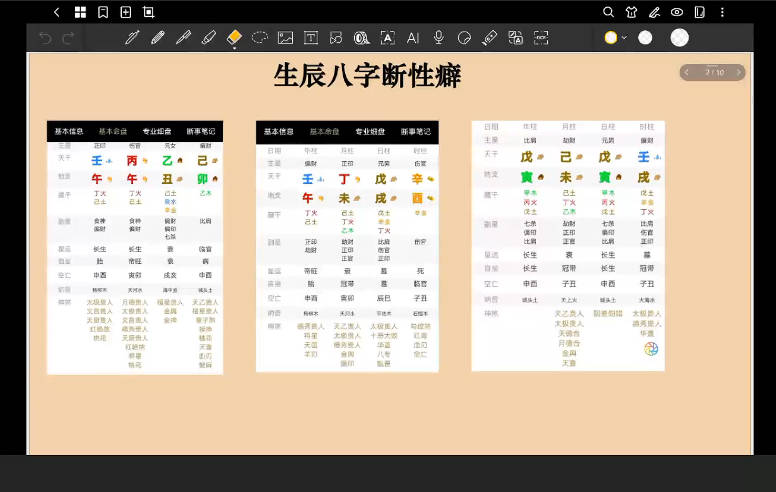Image resolution: width=776 pixels, height=492 pixels.
Task: Start voice recording with microphone icon
Action: pos(438,38)
